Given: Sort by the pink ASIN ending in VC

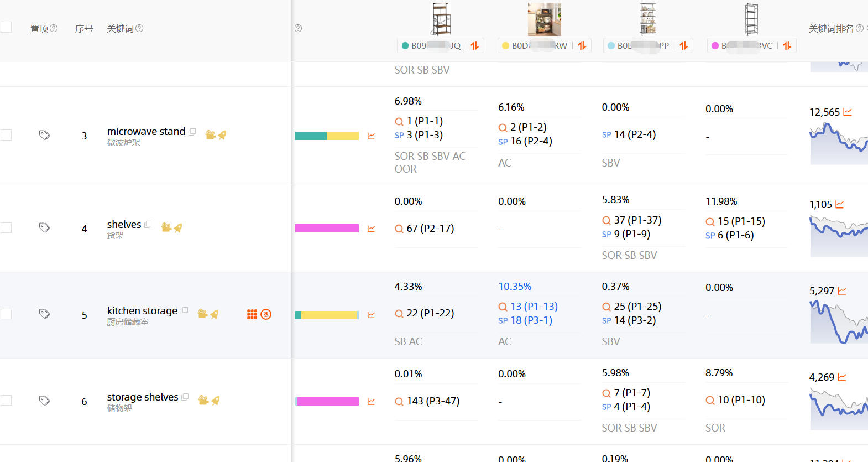Looking at the screenshot, I should click(x=787, y=46).
